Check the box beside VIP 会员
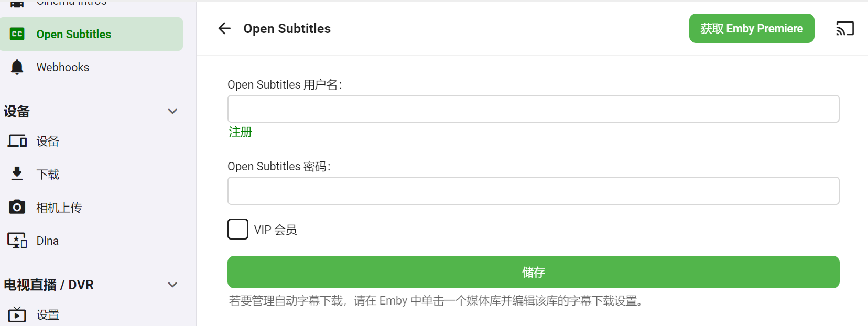The width and height of the screenshot is (868, 326). [x=237, y=229]
